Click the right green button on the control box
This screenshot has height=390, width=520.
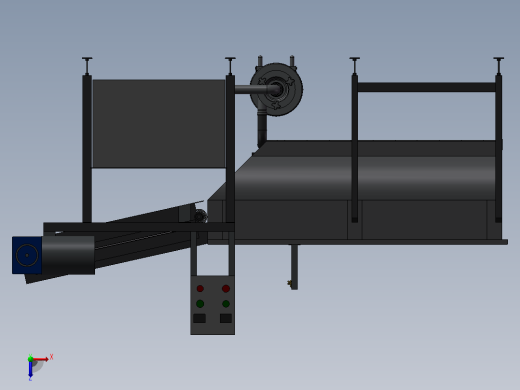point(226,304)
